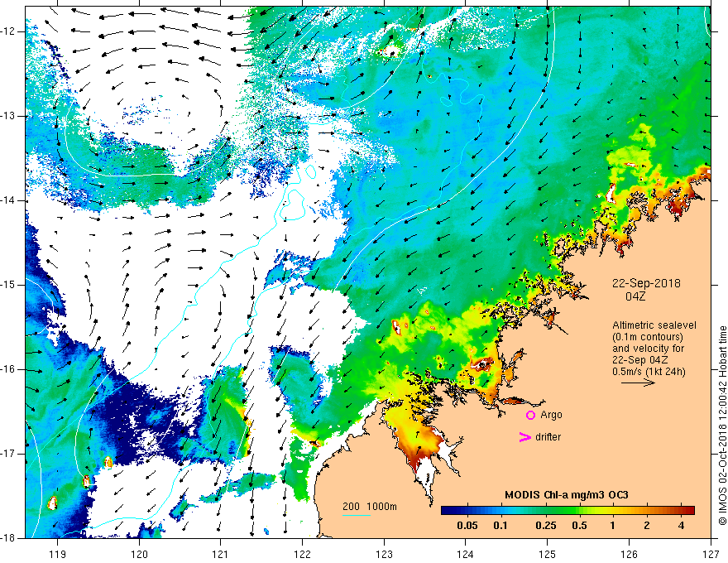Click the '0.5m/s (1kt 24h)' scale text

pos(649,372)
